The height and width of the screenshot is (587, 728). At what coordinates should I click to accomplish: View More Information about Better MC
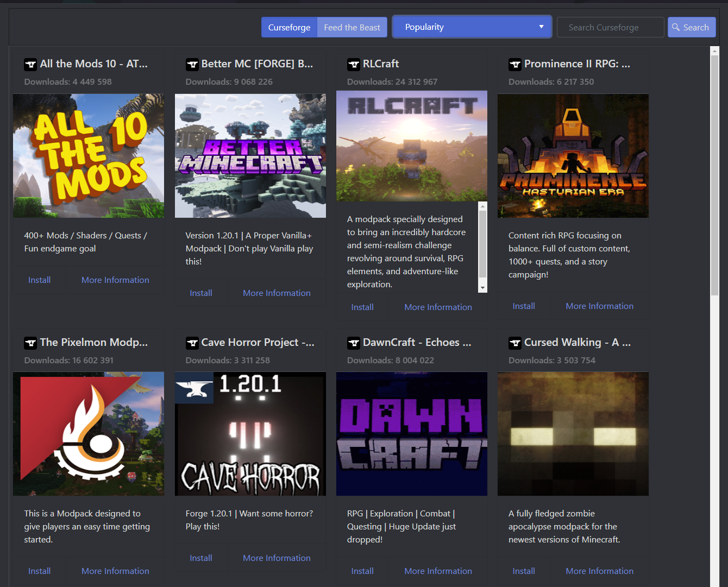pyautogui.click(x=277, y=293)
